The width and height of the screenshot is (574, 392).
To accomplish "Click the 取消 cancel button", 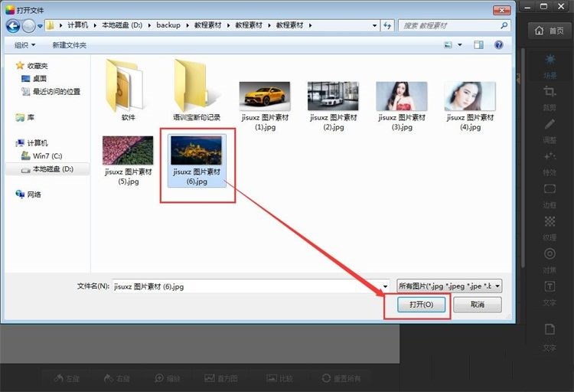I will click(x=477, y=305).
